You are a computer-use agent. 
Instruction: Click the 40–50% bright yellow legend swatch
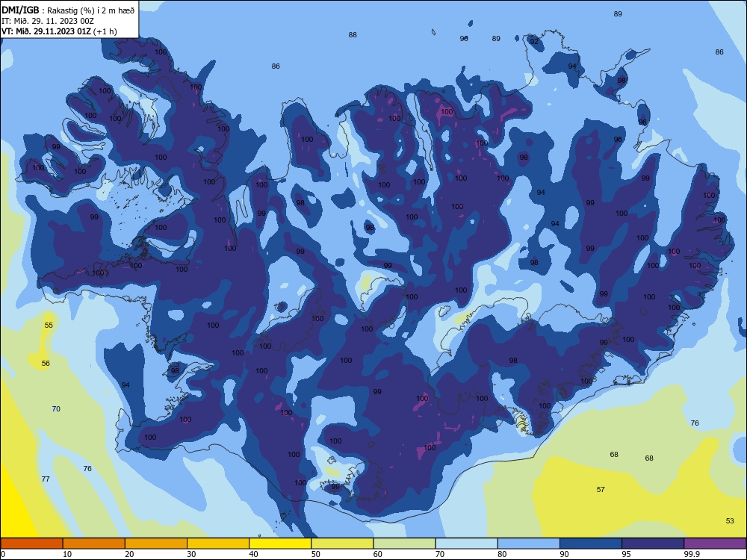point(280,544)
